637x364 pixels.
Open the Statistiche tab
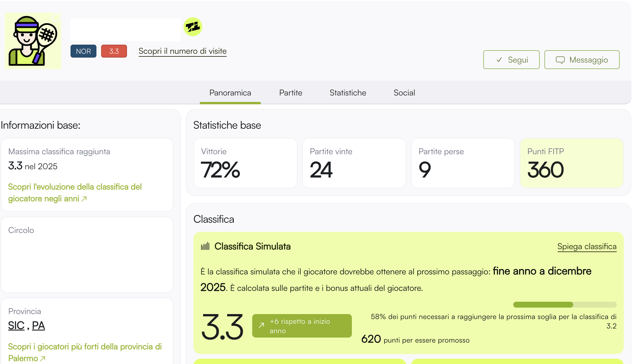tap(348, 93)
